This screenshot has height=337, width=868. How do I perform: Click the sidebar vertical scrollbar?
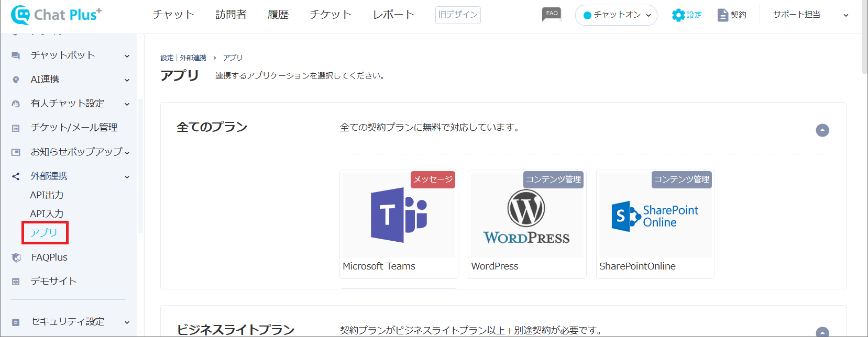(140, 165)
